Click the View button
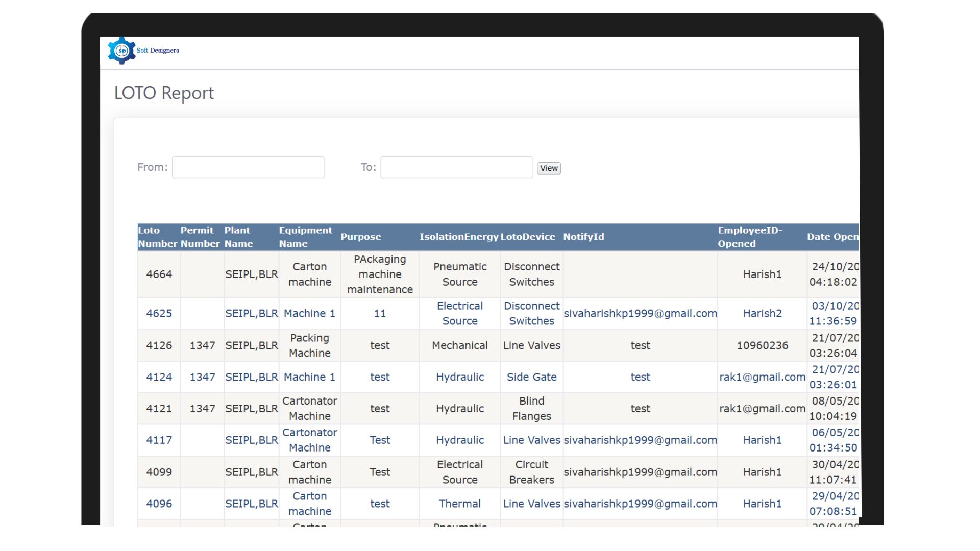Viewport: 980px width, 551px height. pyautogui.click(x=548, y=168)
